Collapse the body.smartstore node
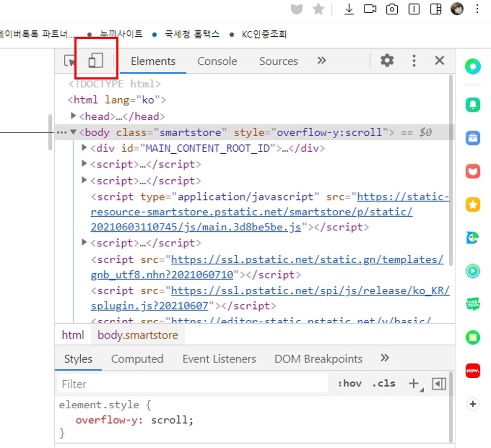 73,132
